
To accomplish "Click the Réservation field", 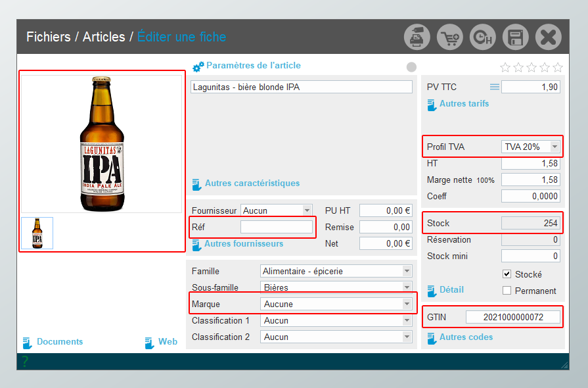I will (531, 239).
